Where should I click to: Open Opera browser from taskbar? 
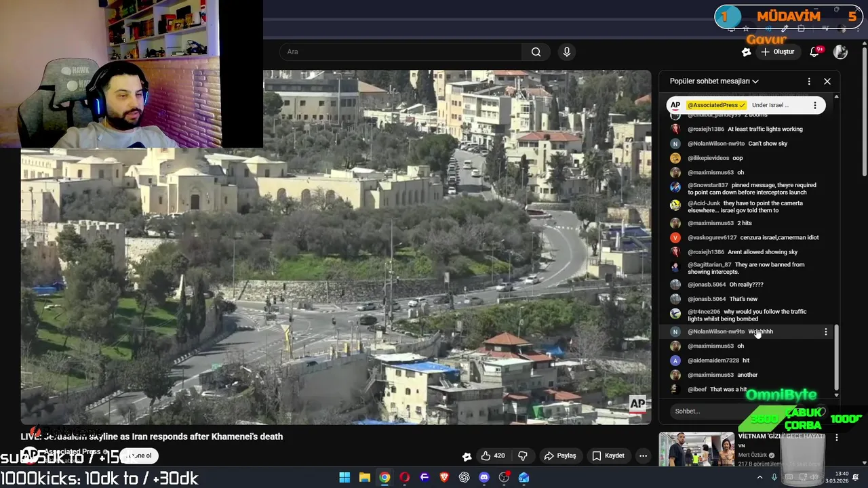[404, 477]
